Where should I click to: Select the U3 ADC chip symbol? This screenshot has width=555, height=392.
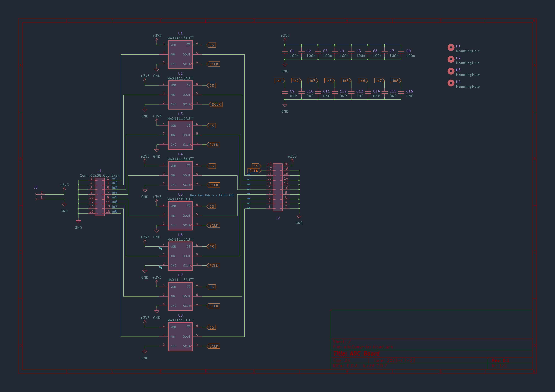click(x=180, y=135)
